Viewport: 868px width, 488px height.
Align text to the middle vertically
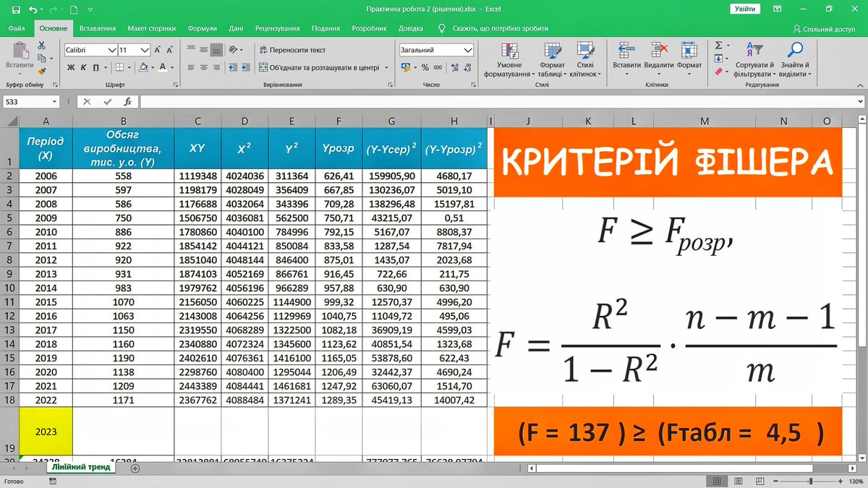pos(204,50)
